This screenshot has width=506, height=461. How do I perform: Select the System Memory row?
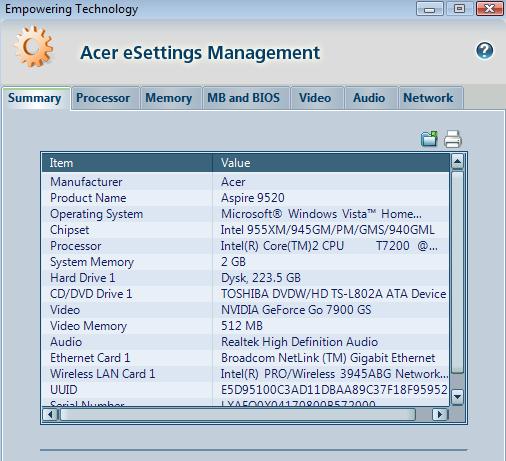click(x=245, y=262)
